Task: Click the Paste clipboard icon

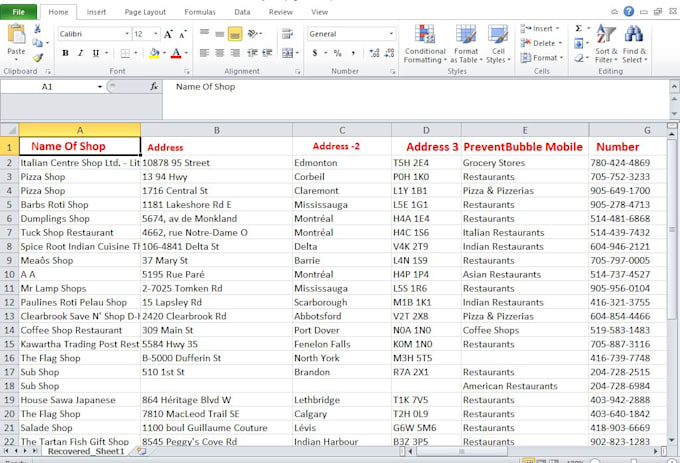Action: (16, 35)
